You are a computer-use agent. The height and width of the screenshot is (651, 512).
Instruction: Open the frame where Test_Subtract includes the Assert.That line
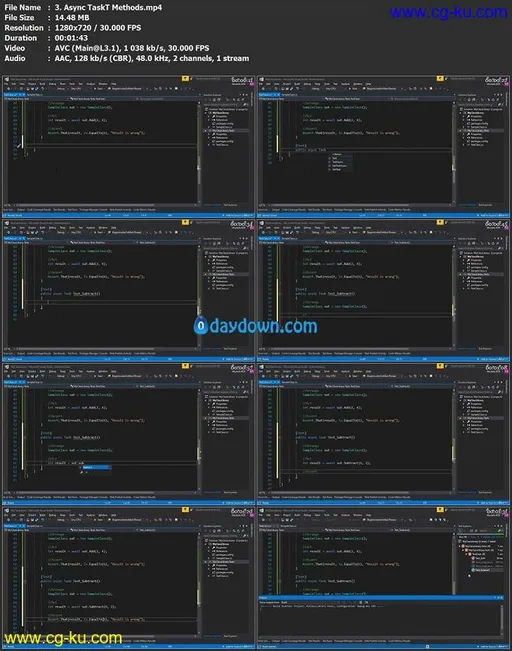[x=128, y=578]
